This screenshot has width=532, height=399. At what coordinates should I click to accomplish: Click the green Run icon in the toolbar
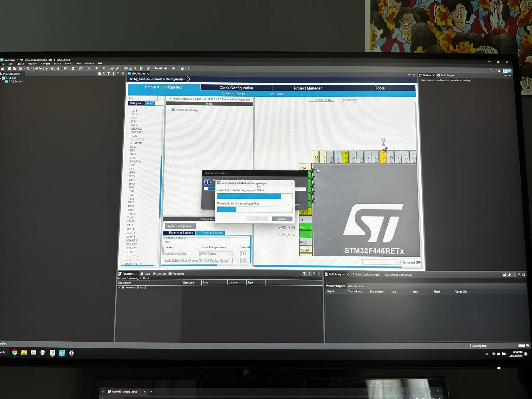[97, 69]
